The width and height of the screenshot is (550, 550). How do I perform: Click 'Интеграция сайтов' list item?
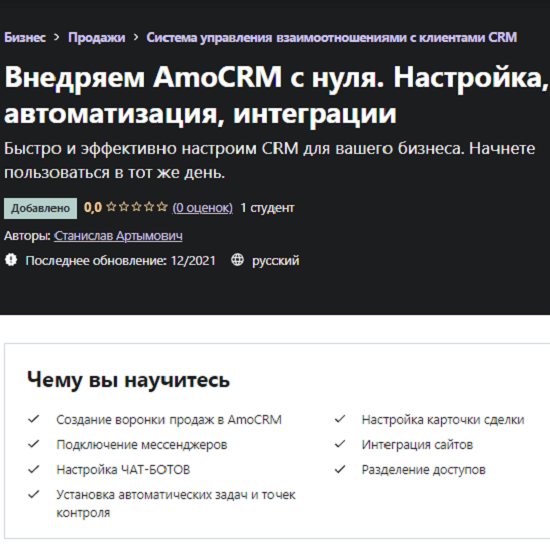click(x=417, y=445)
